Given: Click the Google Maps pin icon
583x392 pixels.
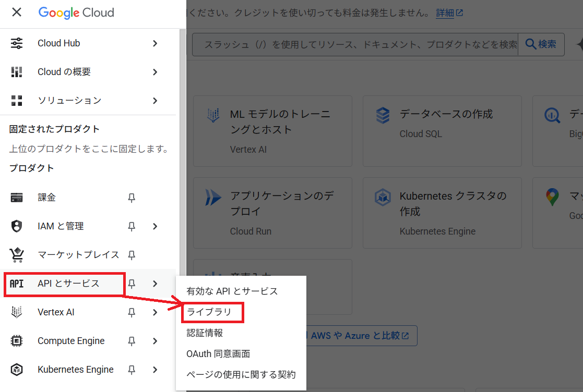Looking at the screenshot, I should point(552,197).
